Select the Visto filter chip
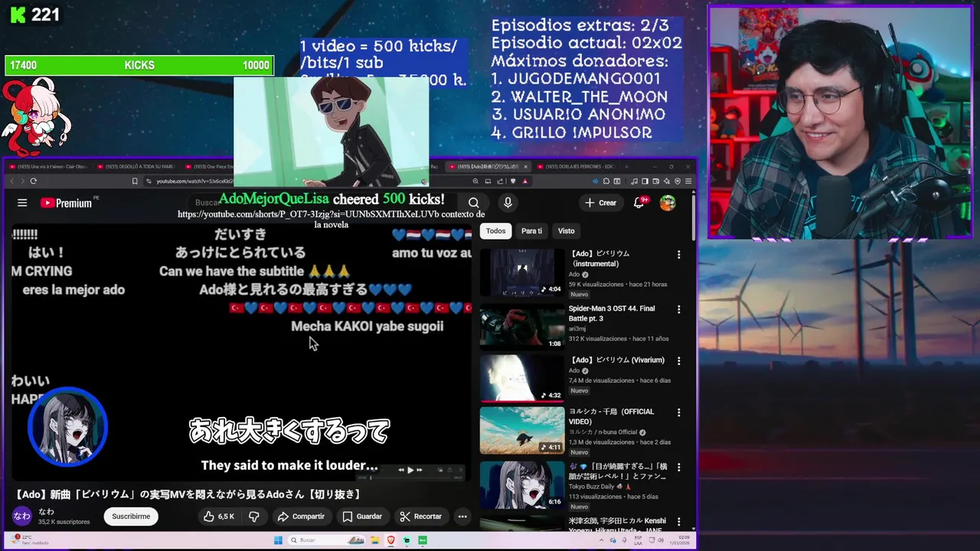The height and width of the screenshot is (551, 980). [x=566, y=231]
